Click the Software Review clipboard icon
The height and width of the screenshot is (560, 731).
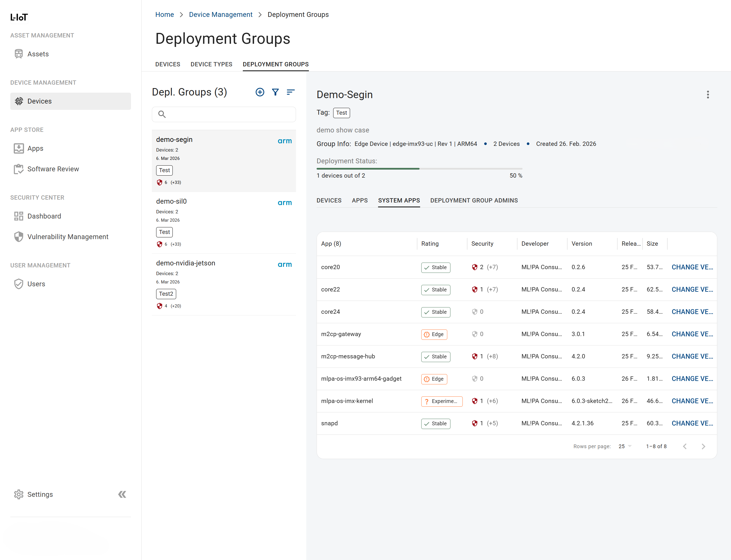click(19, 169)
